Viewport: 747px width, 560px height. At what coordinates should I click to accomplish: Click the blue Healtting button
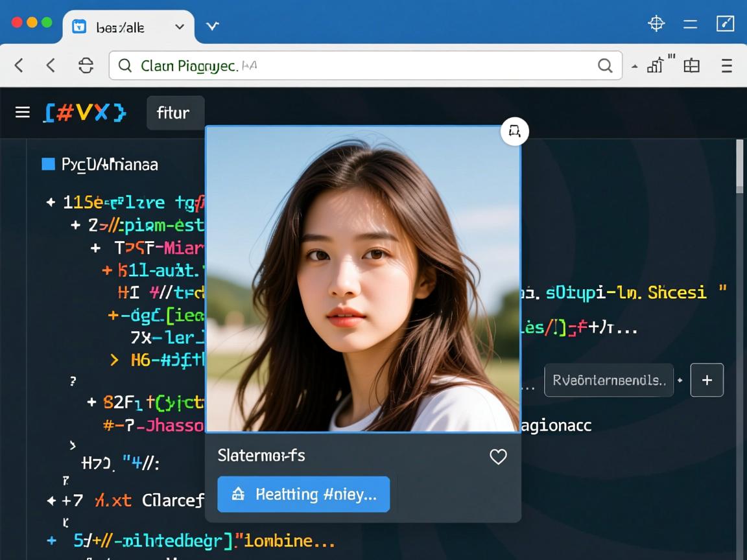point(303,495)
